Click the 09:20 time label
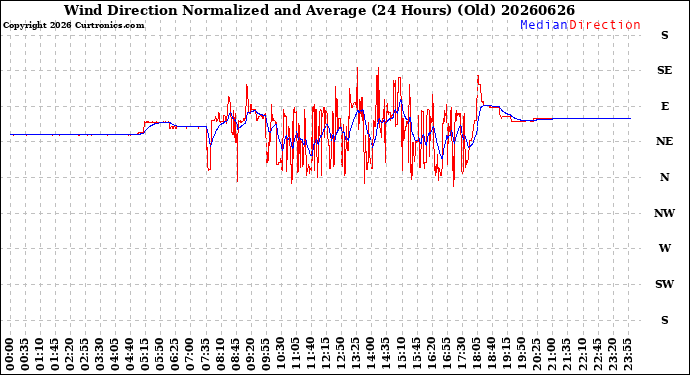The width and height of the screenshot is (690, 375). [x=250, y=354]
